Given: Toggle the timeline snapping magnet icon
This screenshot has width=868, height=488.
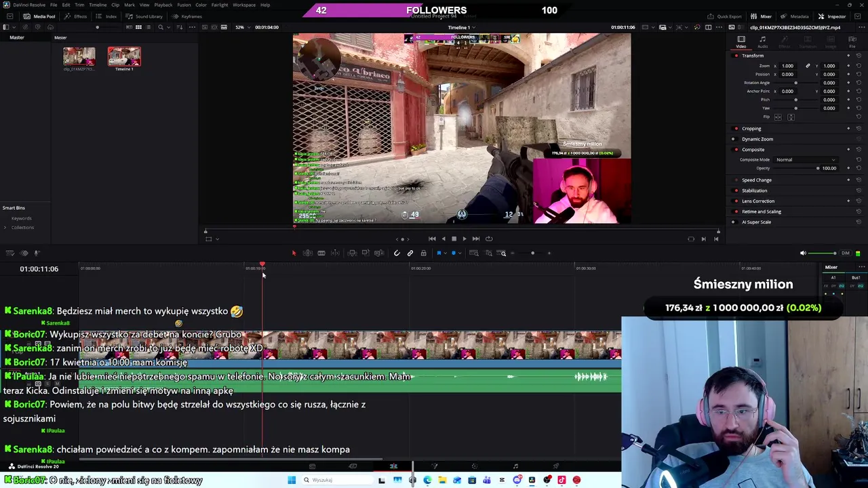Looking at the screenshot, I should click(x=397, y=253).
